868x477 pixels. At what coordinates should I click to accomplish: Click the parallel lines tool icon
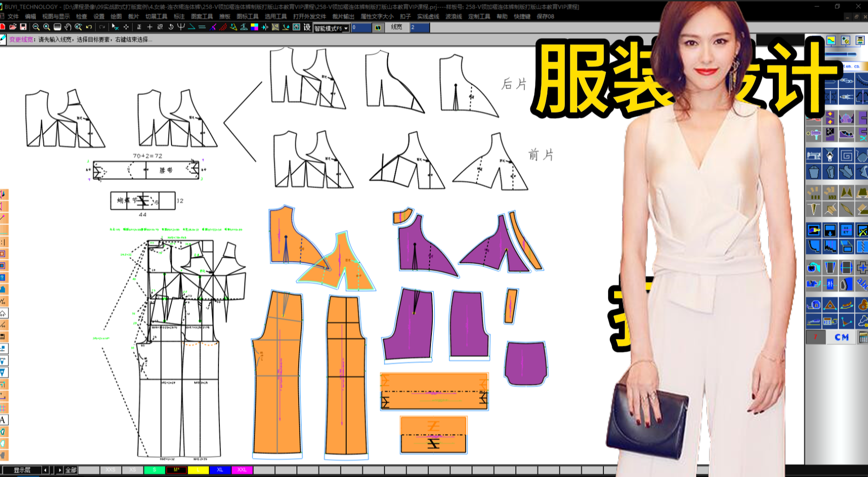pyautogui.click(x=202, y=27)
